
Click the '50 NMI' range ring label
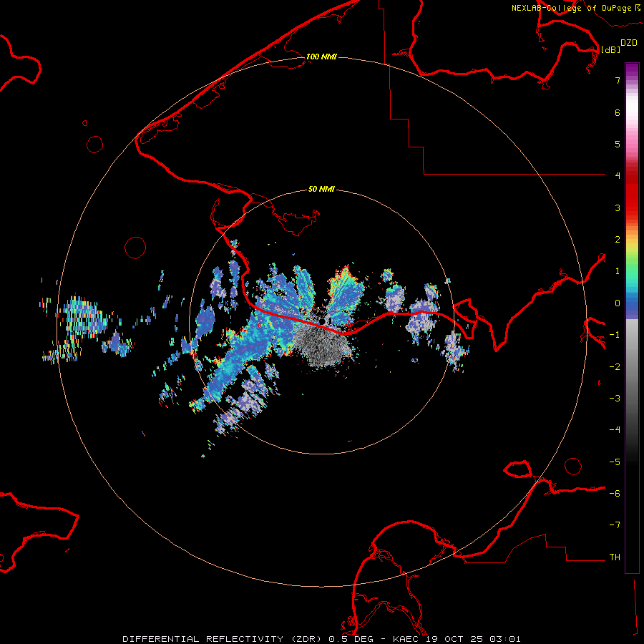pyautogui.click(x=321, y=189)
